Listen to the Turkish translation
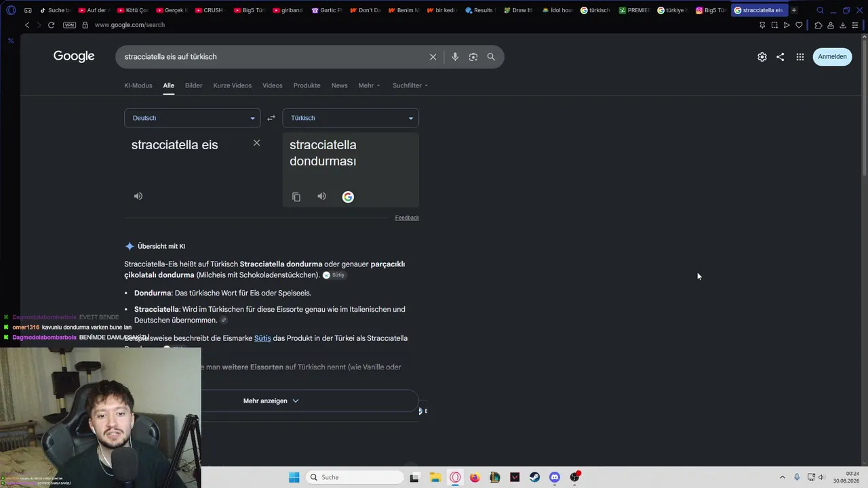The height and width of the screenshot is (488, 868). pyautogui.click(x=322, y=197)
